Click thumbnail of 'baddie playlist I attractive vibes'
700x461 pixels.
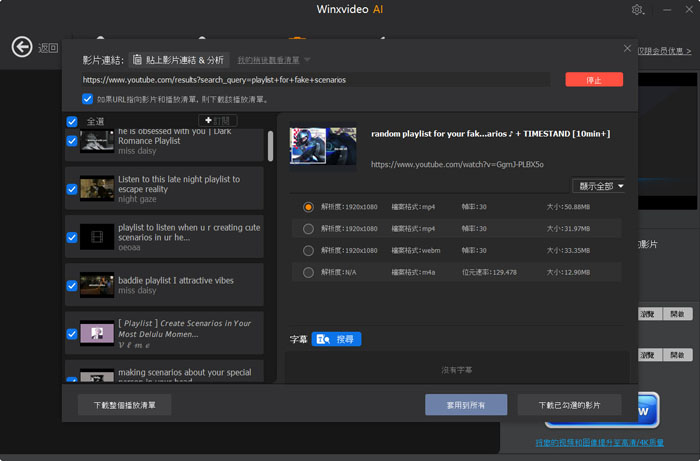[97, 284]
